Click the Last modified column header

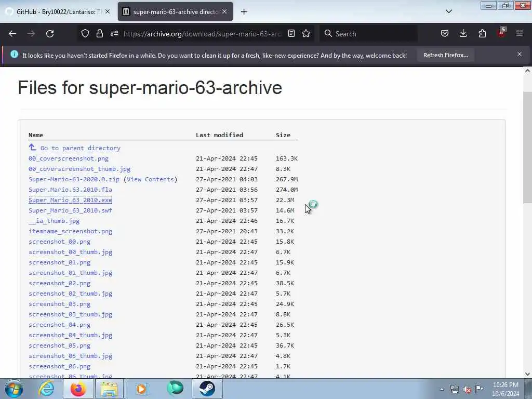pos(220,135)
